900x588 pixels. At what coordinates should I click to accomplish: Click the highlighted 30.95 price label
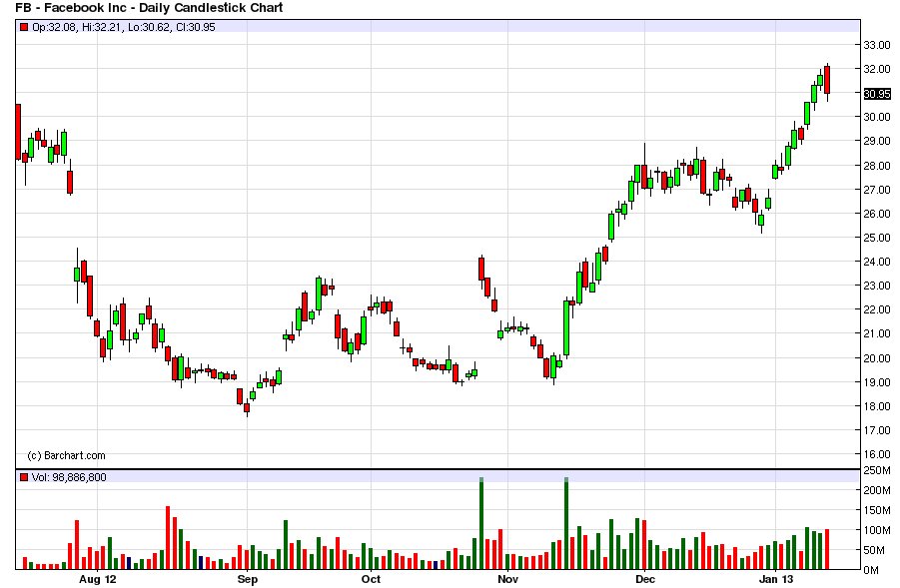click(877, 94)
